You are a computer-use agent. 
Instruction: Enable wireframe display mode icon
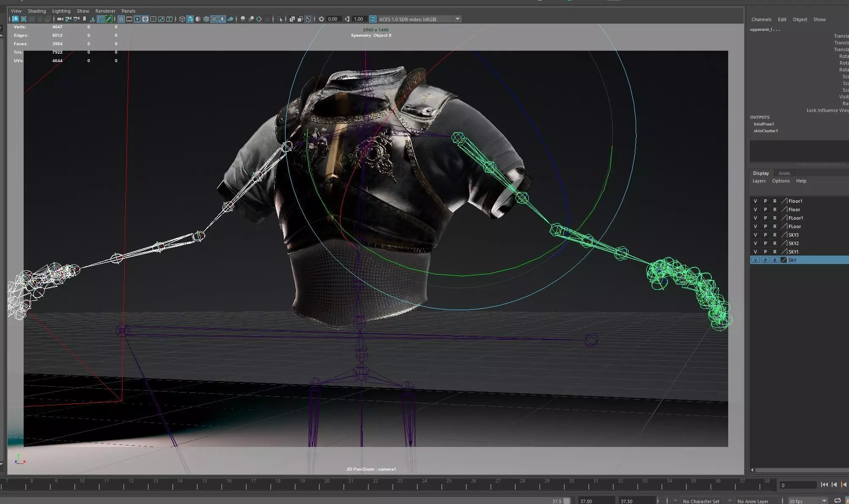(182, 19)
